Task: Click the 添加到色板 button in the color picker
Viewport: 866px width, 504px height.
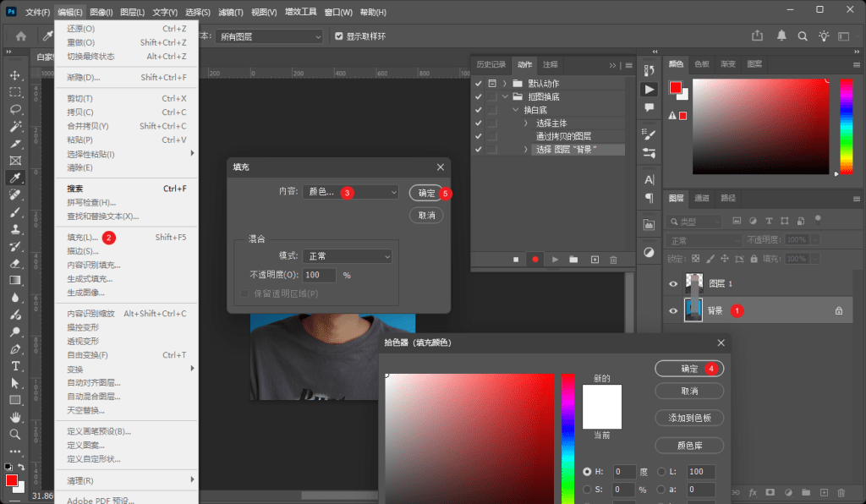Action: coord(689,417)
